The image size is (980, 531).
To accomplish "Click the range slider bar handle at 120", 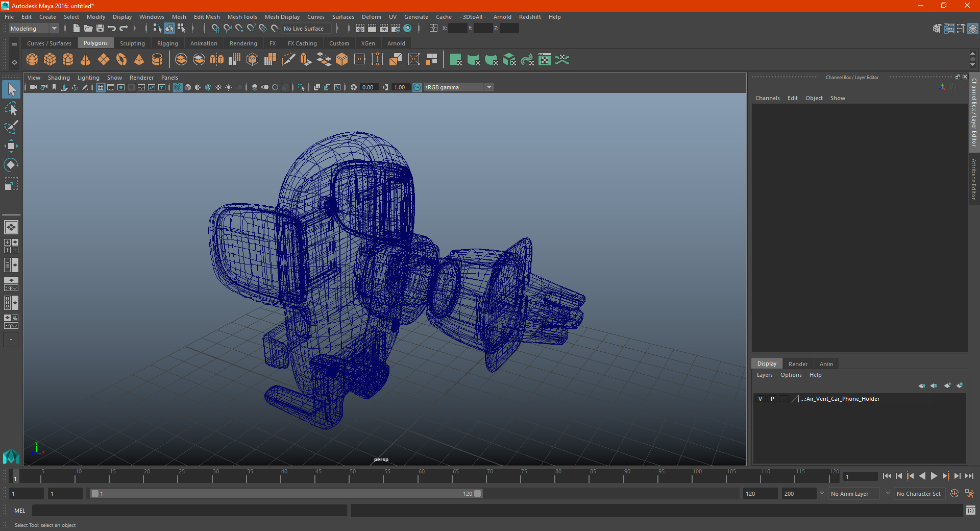I will point(477,494).
